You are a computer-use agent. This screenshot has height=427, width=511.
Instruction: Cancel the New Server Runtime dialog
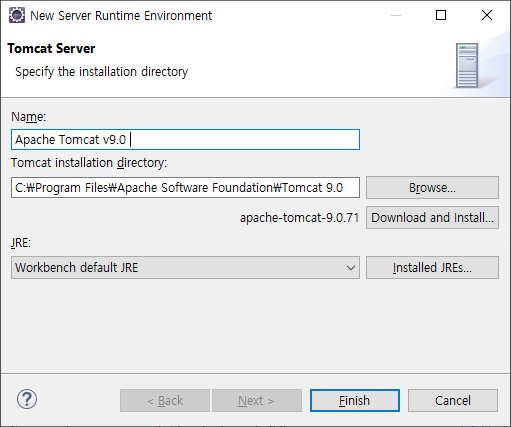(x=453, y=400)
